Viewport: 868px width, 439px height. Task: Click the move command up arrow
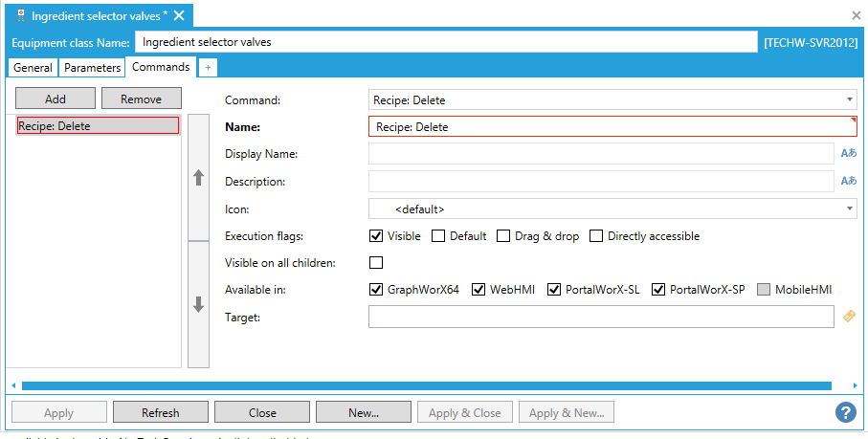click(x=199, y=178)
